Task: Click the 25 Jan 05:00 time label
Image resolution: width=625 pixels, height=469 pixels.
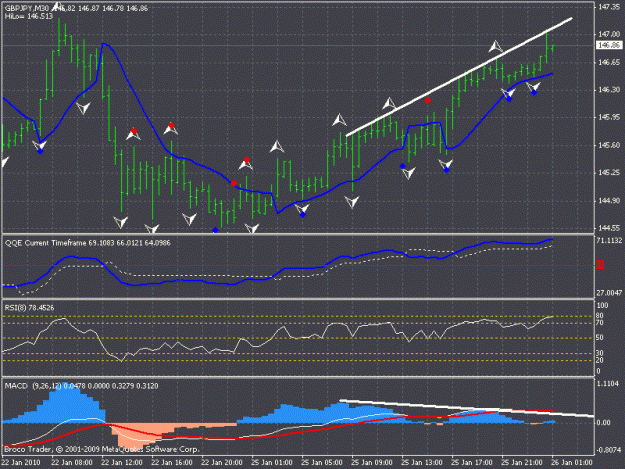Action: point(322,463)
